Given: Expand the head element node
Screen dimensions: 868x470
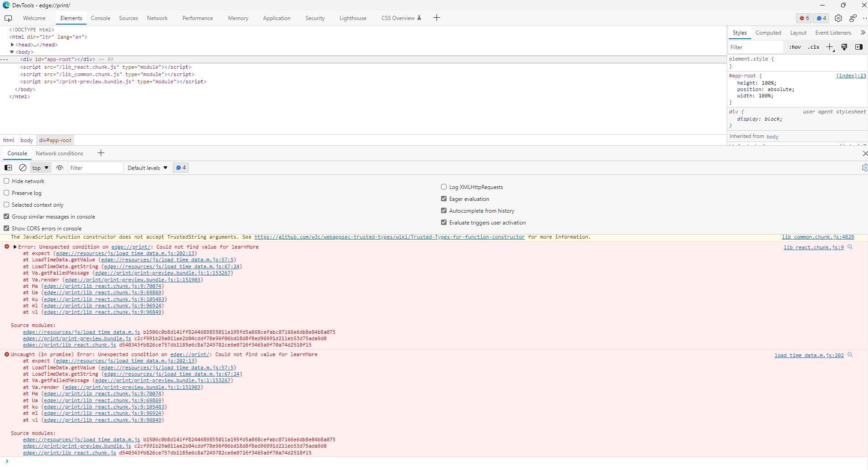Looking at the screenshot, I should pyautogui.click(x=12, y=45).
